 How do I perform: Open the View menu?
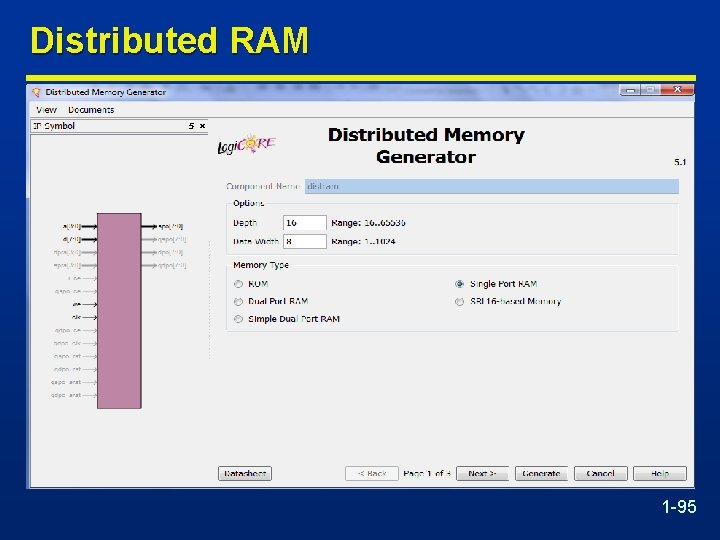click(x=46, y=110)
